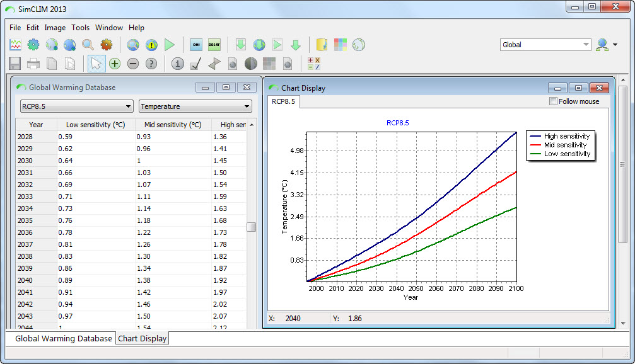Open the Tools menu
This screenshot has width=635, height=364.
click(x=80, y=28)
